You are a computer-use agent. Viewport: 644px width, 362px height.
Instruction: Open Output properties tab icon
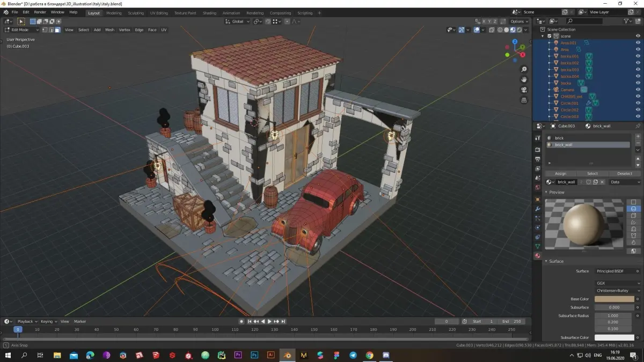pyautogui.click(x=538, y=159)
